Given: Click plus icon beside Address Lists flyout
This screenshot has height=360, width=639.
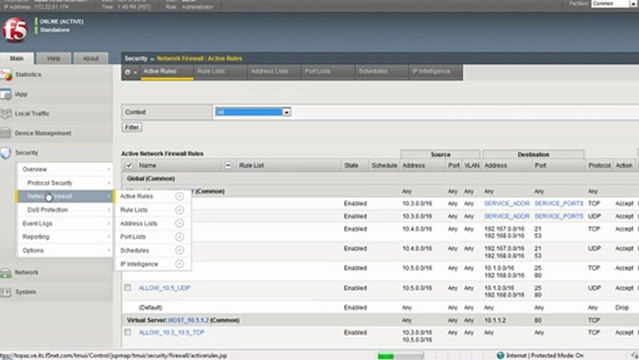Looking at the screenshot, I should click(179, 223).
